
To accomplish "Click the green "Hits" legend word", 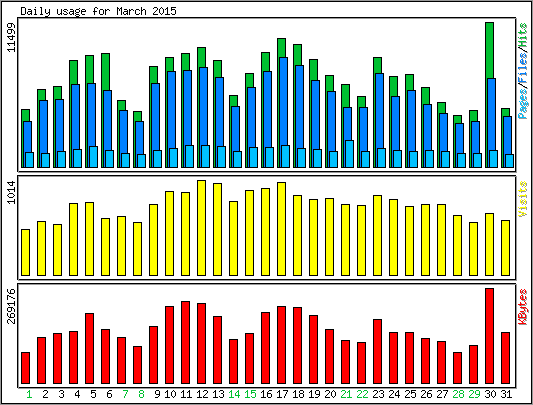I will click(523, 34).
